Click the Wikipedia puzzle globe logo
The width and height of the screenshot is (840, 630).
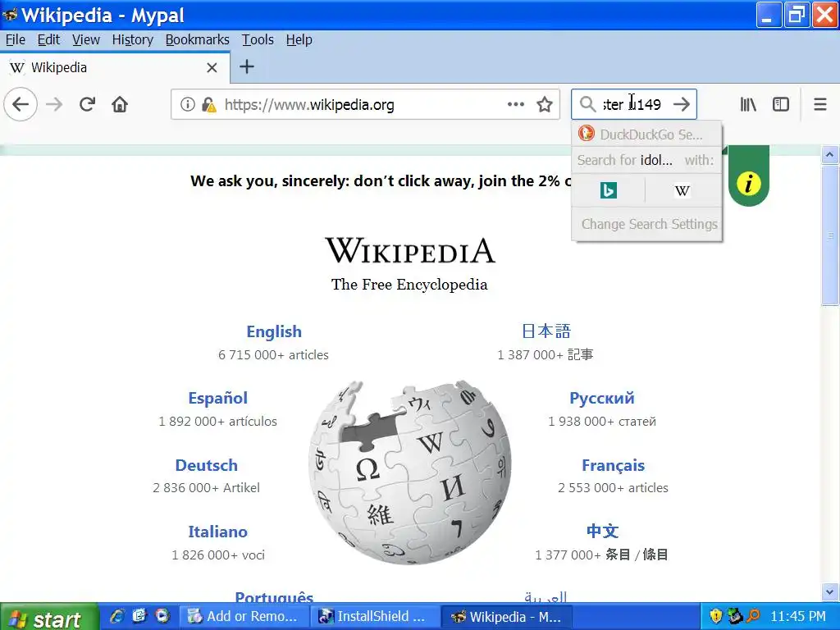point(409,472)
